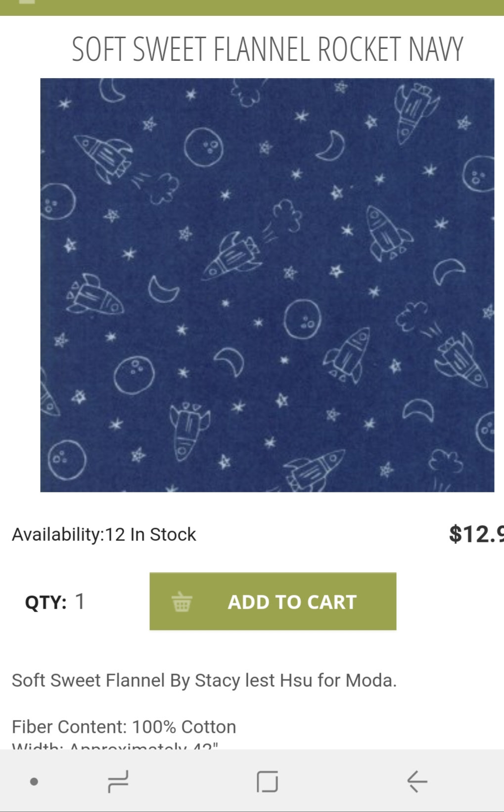Tap the QTY label
The image size is (504, 812).
(x=46, y=602)
